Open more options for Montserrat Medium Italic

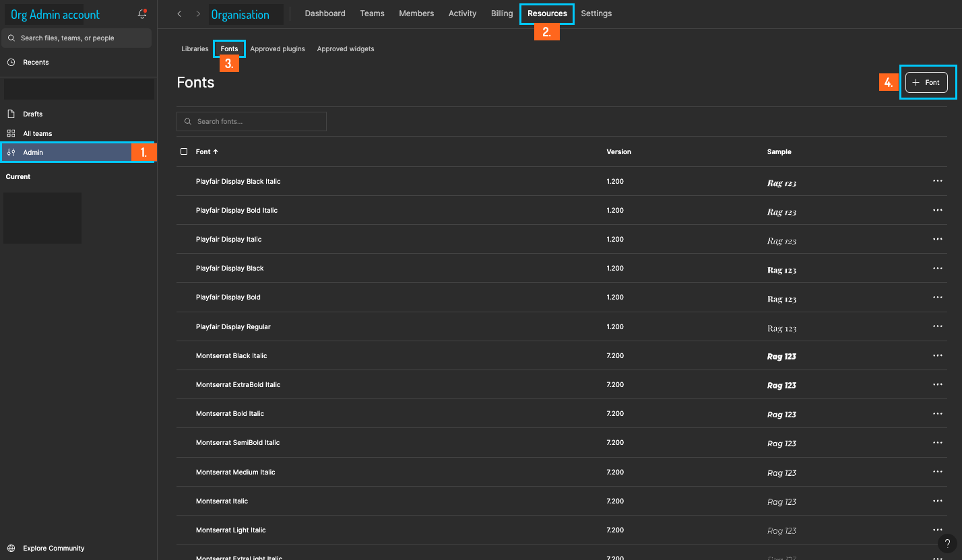pos(937,472)
